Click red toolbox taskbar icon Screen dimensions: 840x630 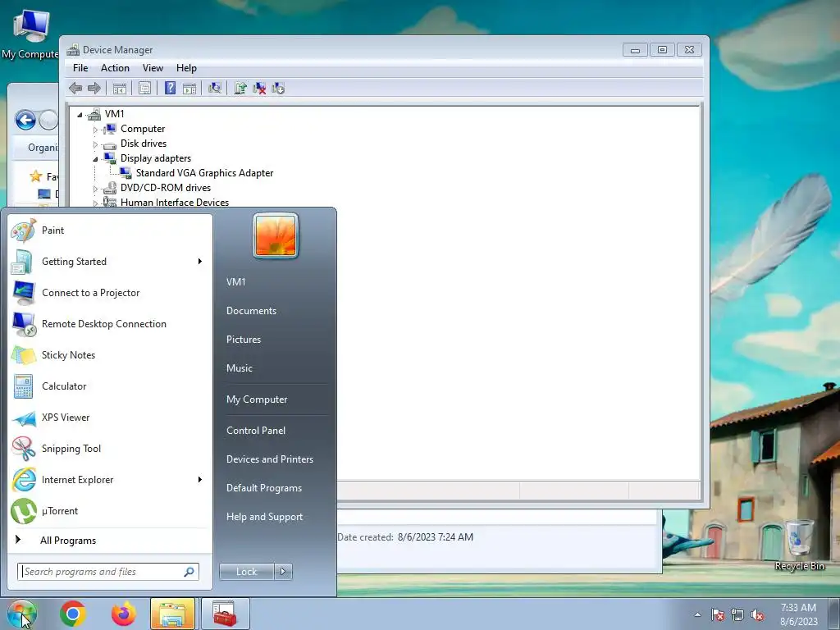(x=225, y=614)
